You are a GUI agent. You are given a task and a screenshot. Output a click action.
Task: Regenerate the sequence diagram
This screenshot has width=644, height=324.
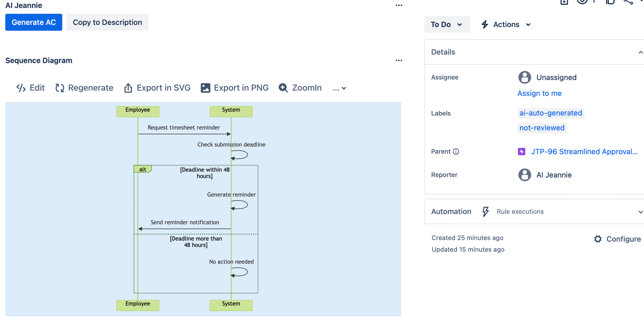(x=84, y=88)
